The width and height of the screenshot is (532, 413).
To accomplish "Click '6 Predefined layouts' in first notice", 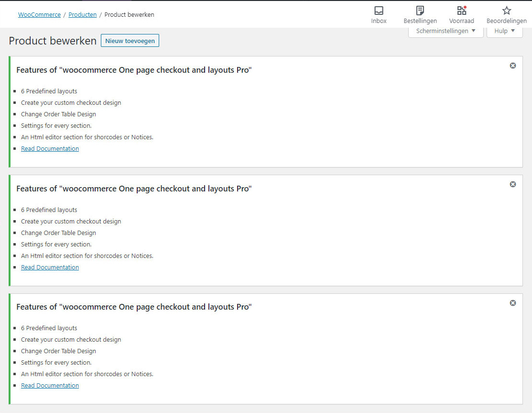I will coord(49,91).
